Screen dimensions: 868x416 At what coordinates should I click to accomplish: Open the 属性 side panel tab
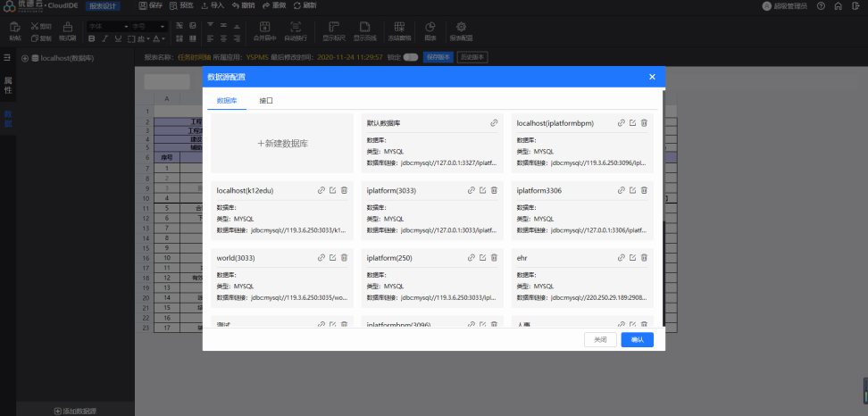point(8,85)
